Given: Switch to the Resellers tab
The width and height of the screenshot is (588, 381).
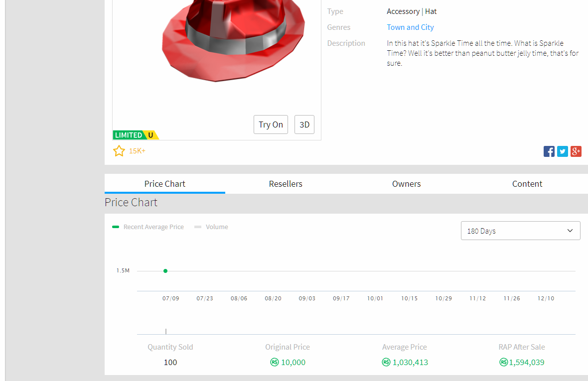Looking at the screenshot, I should pyautogui.click(x=286, y=184).
